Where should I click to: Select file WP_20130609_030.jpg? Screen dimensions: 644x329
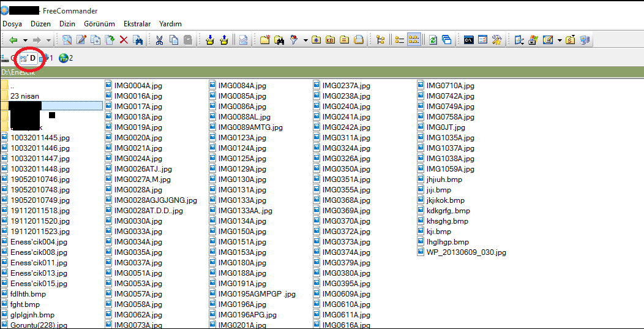(x=466, y=252)
